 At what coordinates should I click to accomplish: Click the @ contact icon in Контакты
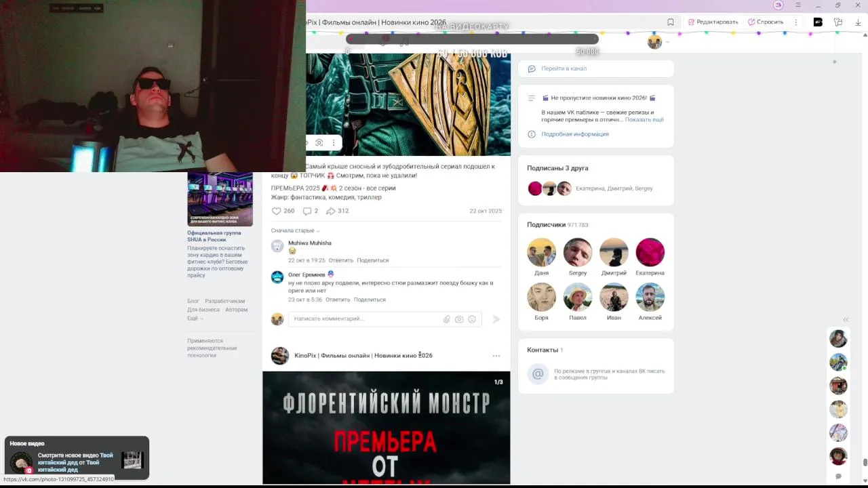538,373
